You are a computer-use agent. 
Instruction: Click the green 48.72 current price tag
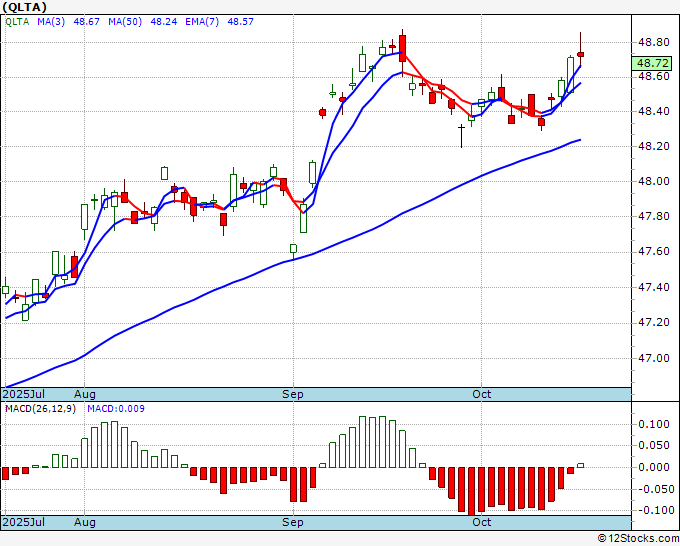(x=652, y=63)
